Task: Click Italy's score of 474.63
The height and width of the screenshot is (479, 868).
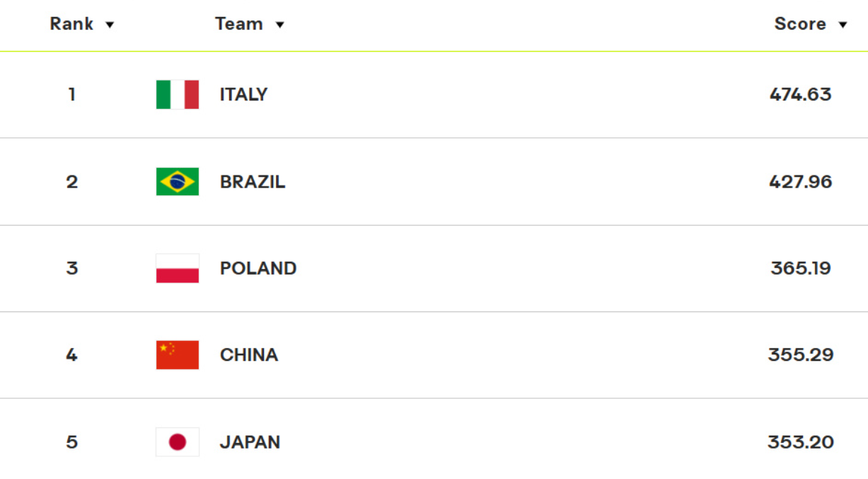Action: point(801,95)
